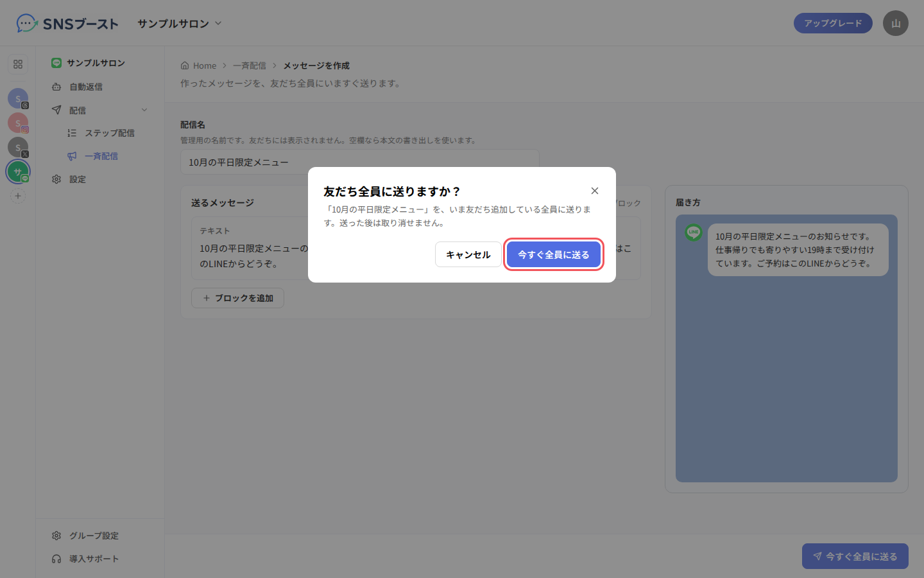Confirm with the dialog's 今すぐ全員に送る button
The width and height of the screenshot is (924, 578).
click(554, 254)
